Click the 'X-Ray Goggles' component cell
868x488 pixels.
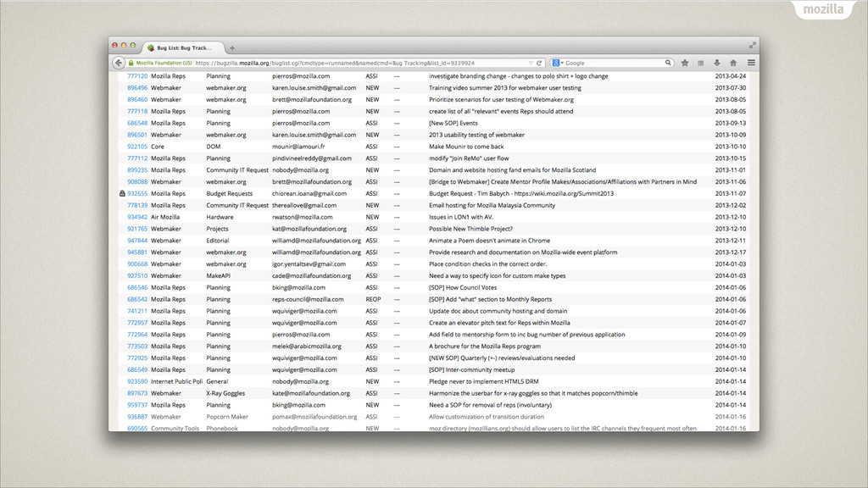click(225, 393)
